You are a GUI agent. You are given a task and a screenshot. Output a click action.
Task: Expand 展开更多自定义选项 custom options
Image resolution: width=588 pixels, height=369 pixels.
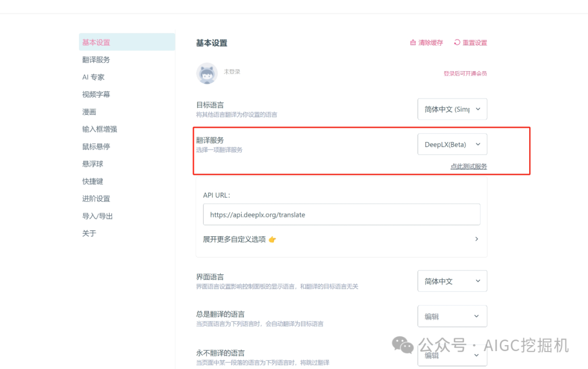pos(240,239)
